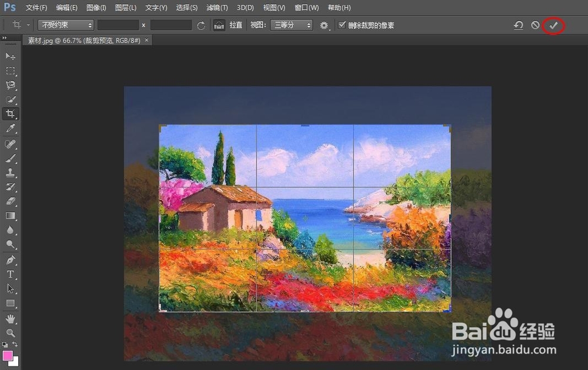The height and width of the screenshot is (370, 588).
Task: Click the top-left crop corner handle
Action: (x=161, y=127)
